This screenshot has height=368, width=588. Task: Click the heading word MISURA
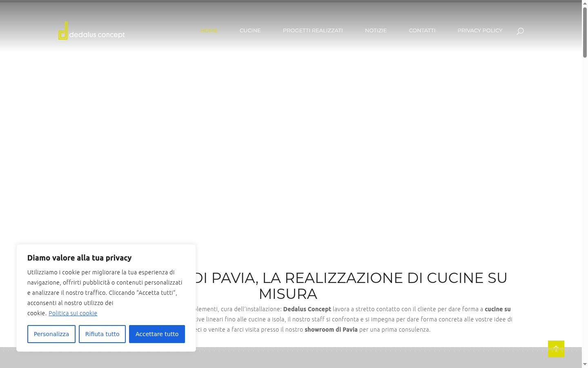(288, 294)
